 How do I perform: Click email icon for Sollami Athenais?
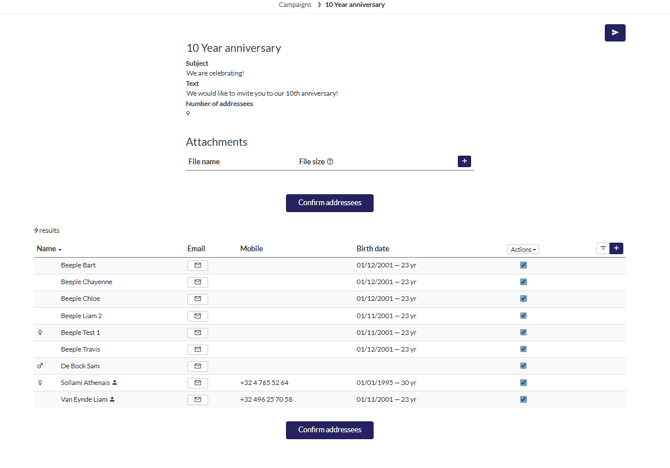[x=197, y=383]
